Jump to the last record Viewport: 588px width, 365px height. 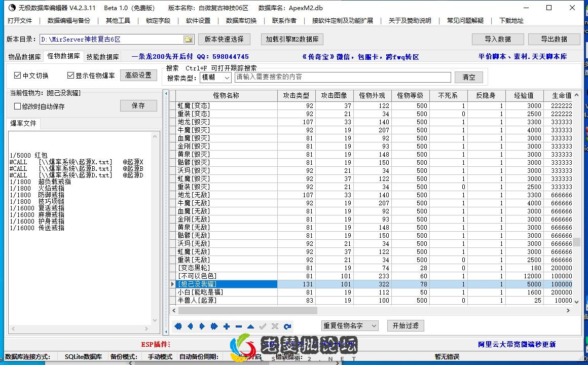point(213,326)
